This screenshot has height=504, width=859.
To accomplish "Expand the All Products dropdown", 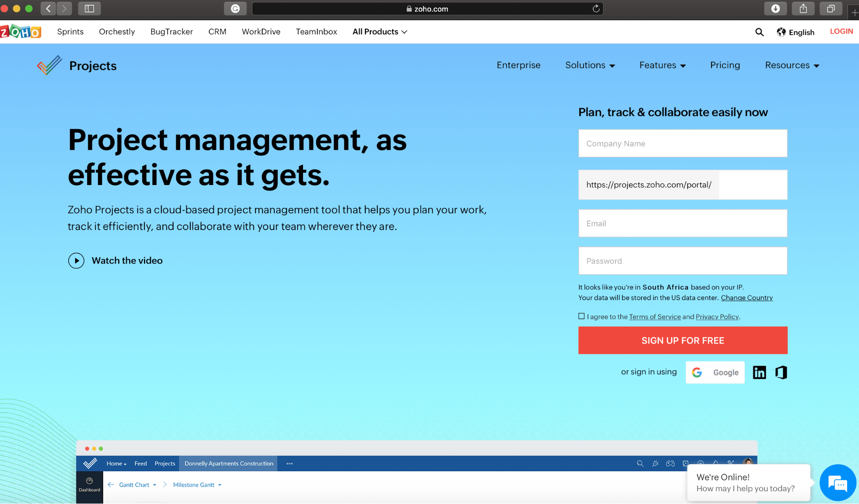I will (380, 32).
